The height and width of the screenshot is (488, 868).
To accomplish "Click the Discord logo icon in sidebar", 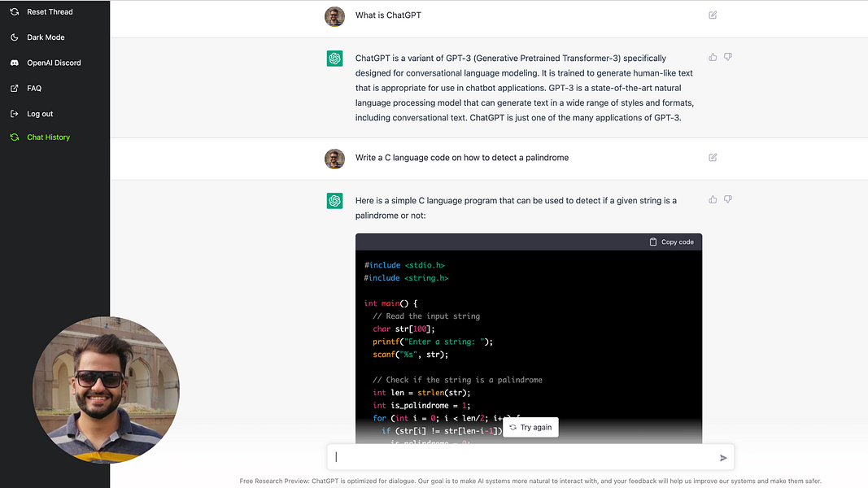I will tap(15, 63).
